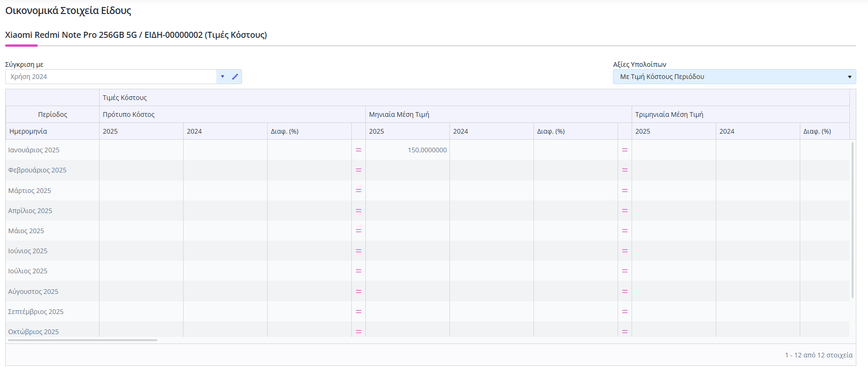The width and height of the screenshot is (868, 371).
Task: Click 2024 header under Τριμηνιαία Μέση Τιμή
Action: 758,131
